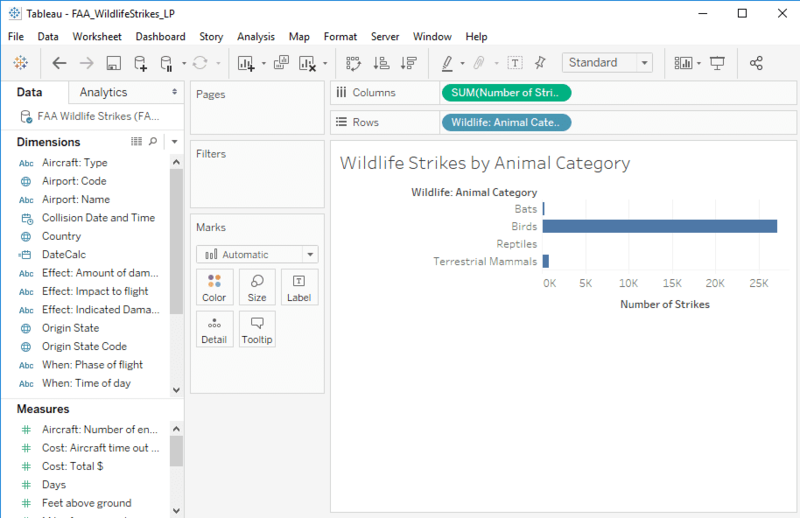
Task: Select the Country dimension
Action: [61, 236]
